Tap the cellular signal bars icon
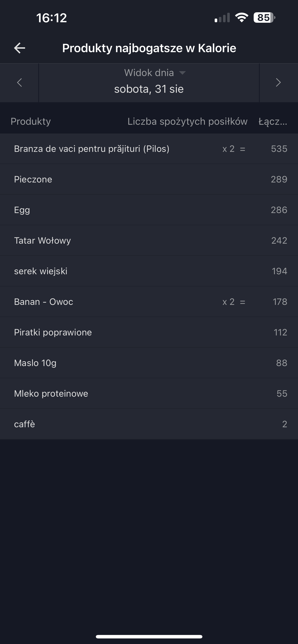 pyautogui.click(x=222, y=18)
